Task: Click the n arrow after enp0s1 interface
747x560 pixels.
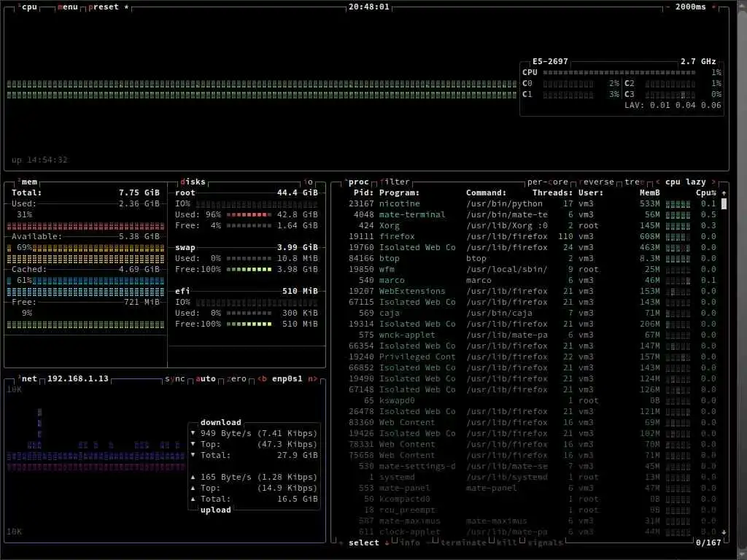Action: pos(312,378)
